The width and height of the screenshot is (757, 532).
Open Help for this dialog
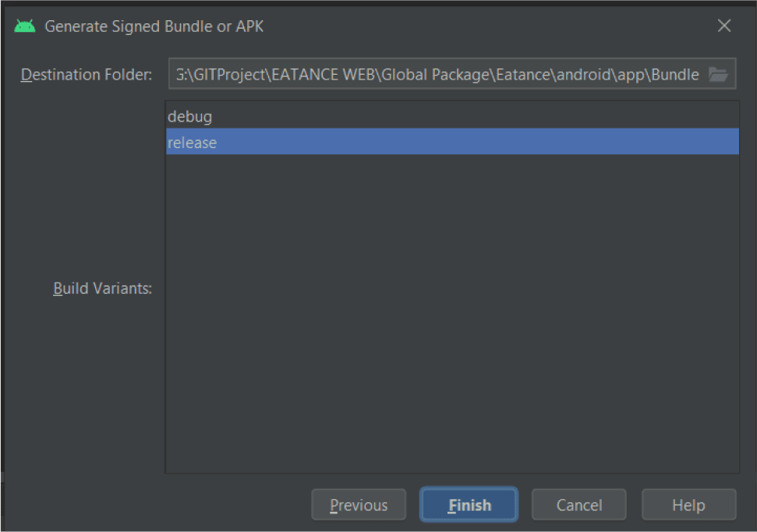688,506
